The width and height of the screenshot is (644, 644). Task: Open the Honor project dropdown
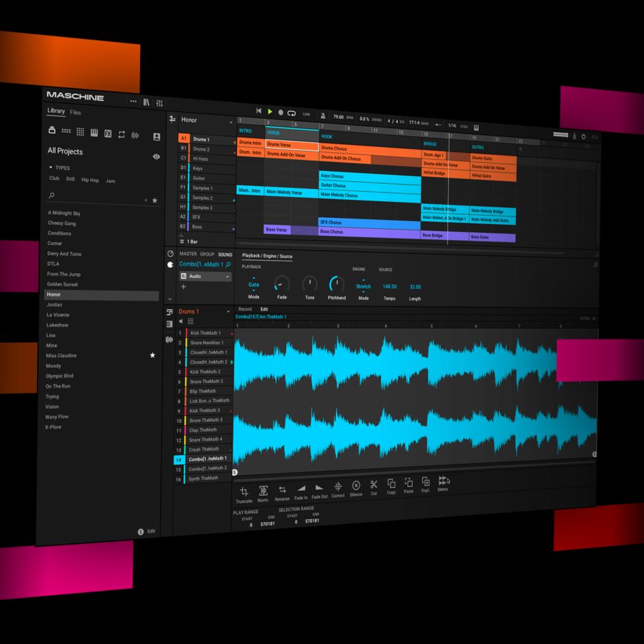tap(231, 122)
